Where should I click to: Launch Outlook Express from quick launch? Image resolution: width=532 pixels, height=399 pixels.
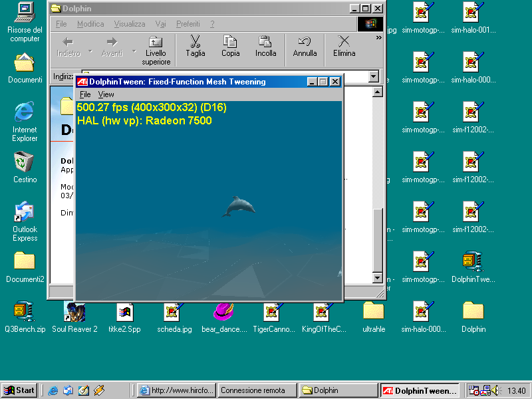[68, 390]
